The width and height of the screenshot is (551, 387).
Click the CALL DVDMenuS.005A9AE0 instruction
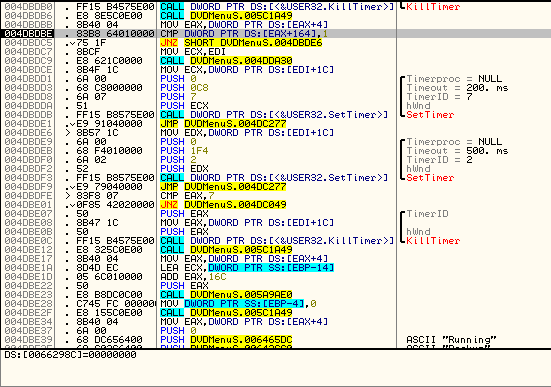click(226, 295)
